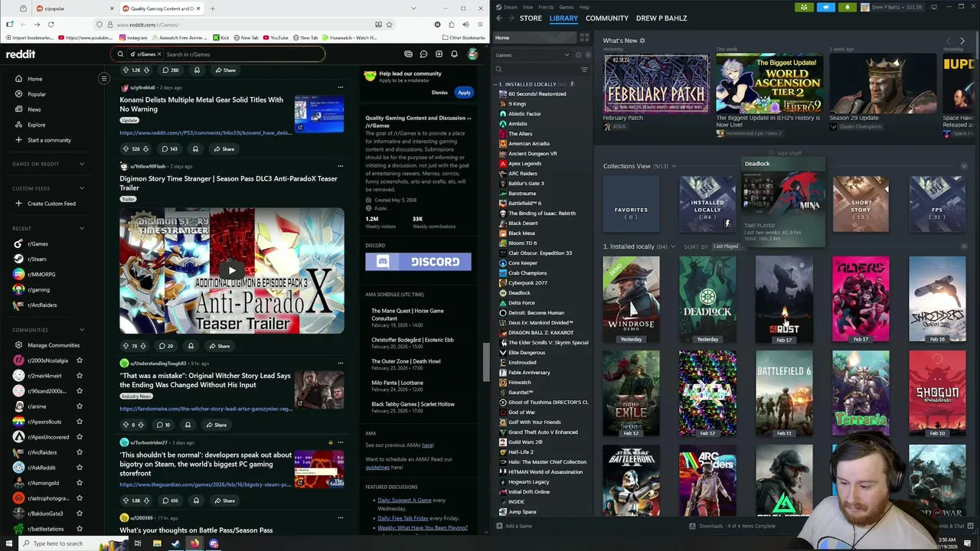Open Steam announcements megaphone button
Image resolution: width=980 pixels, height=551 pixels.
tap(825, 7)
